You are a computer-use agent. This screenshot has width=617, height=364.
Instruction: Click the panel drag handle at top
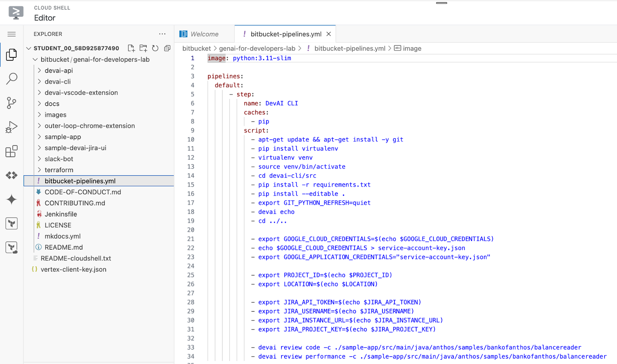click(442, 3)
